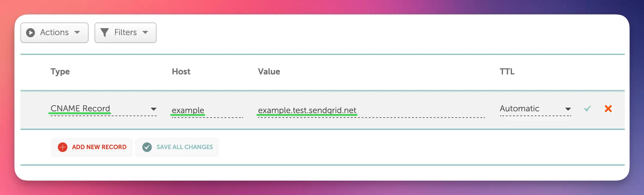Open the Actions dropdown menu
Image resolution: width=644 pixels, height=195 pixels.
pos(54,32)
